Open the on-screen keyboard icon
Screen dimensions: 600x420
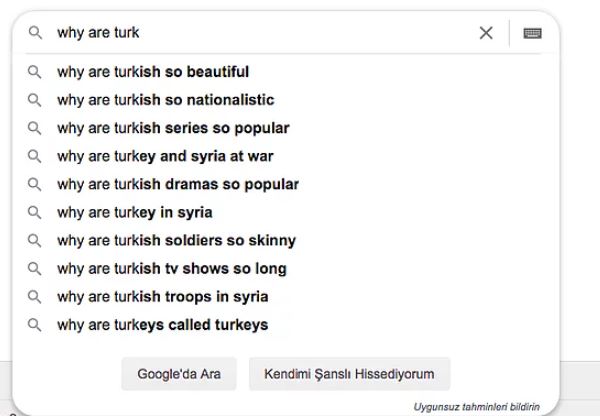(532, 33)
